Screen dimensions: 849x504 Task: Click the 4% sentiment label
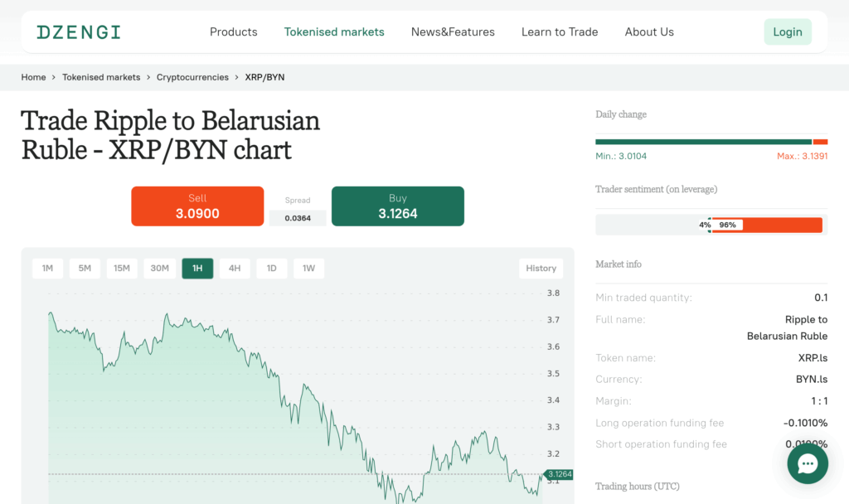tap(705, 225)
